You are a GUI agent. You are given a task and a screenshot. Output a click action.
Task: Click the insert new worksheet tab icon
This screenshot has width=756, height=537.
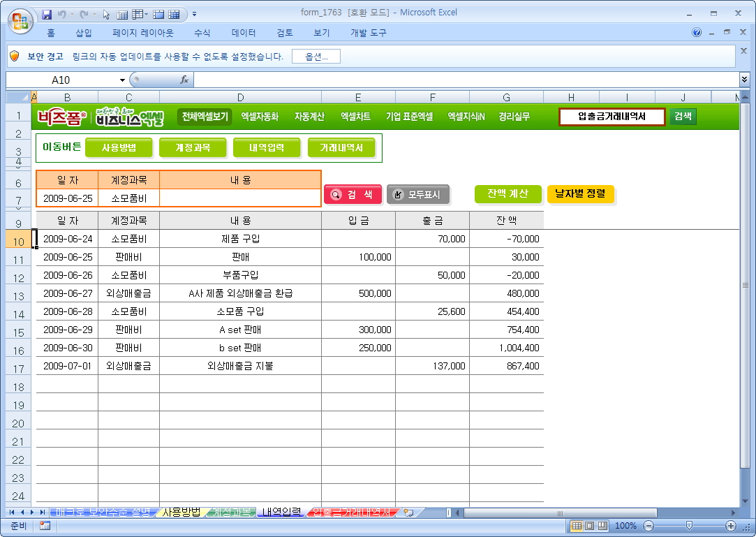click(x=409, y=513)
